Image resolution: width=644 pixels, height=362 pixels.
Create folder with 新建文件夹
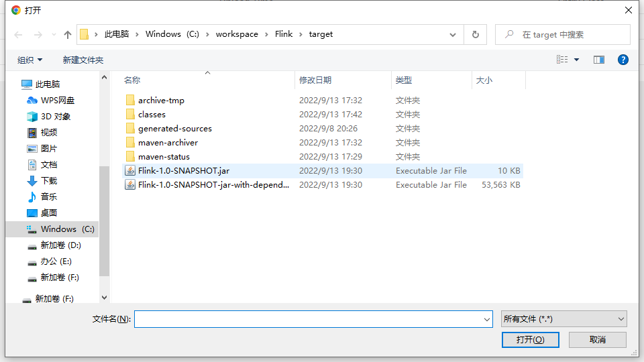(83, 60)
